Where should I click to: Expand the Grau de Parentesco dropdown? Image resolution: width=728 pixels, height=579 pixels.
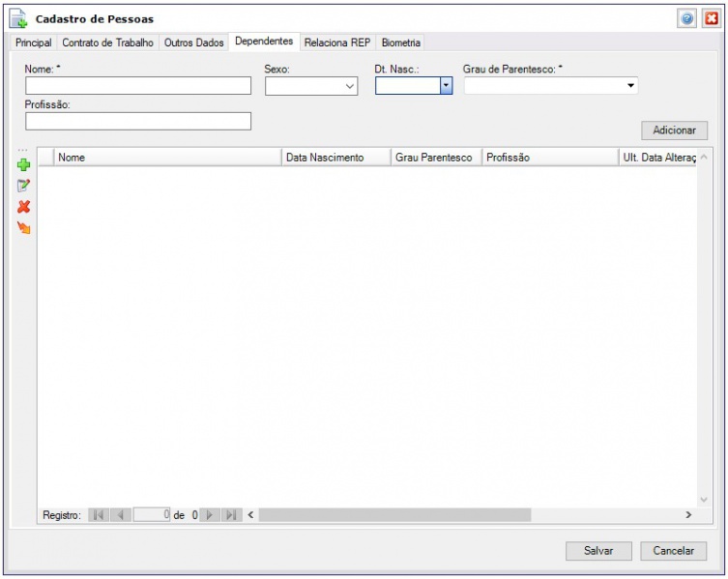point(631,86)
